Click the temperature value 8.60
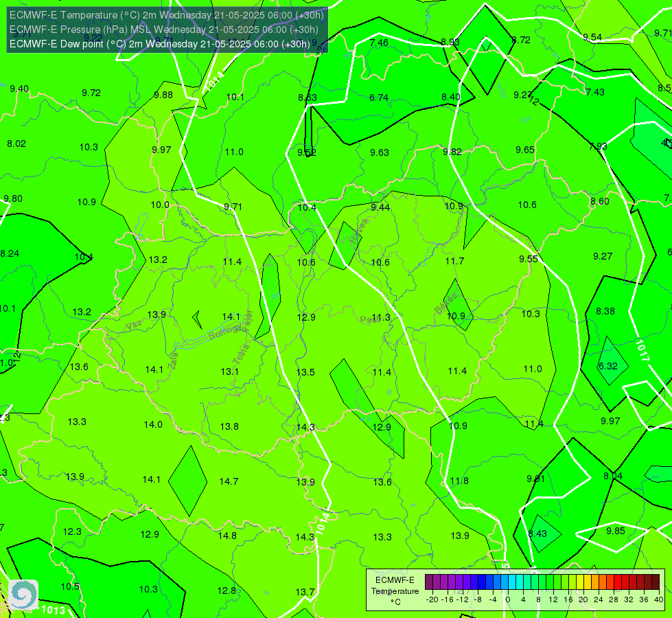This screenshot has width=672, height=618. click(599, 202)
